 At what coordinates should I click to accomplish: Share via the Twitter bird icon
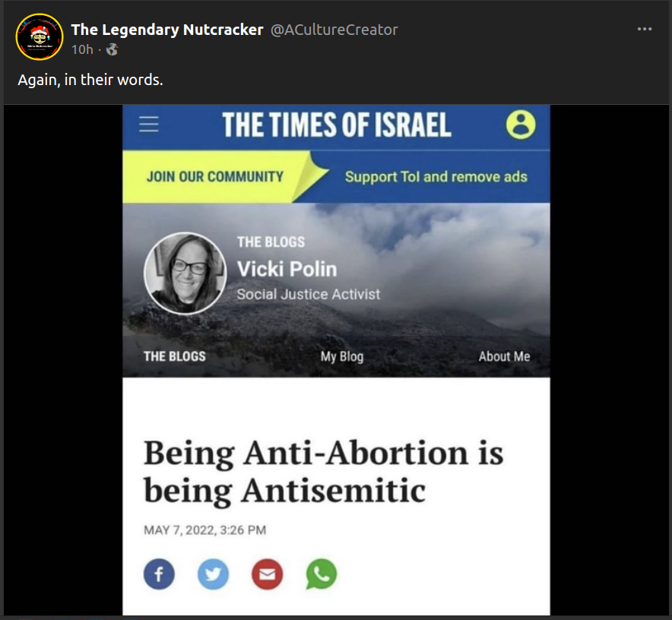tap(213, 574)
